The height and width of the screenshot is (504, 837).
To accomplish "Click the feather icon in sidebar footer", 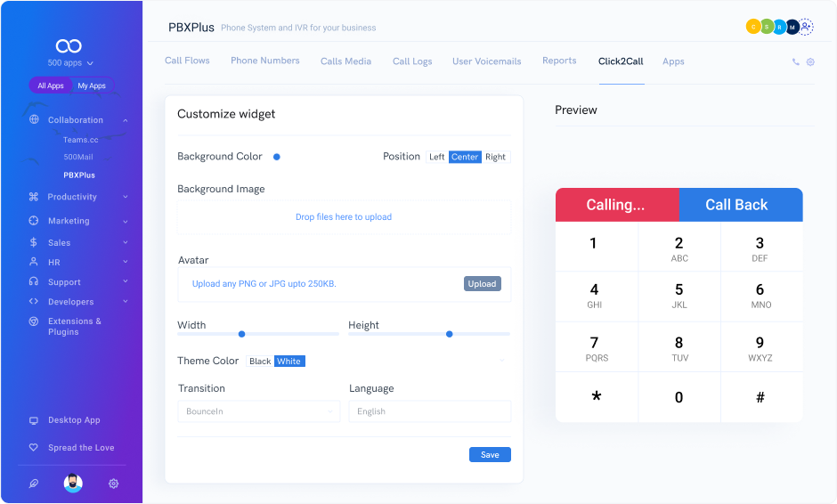I will (x=34, y=484).
